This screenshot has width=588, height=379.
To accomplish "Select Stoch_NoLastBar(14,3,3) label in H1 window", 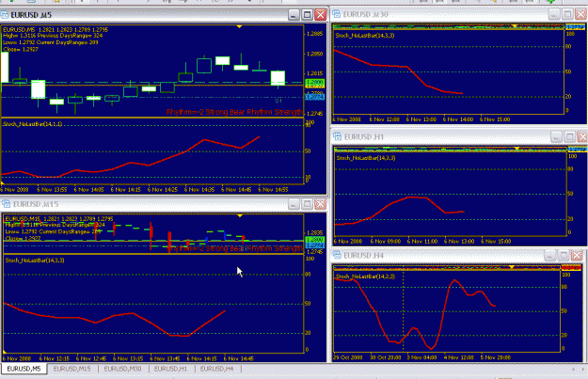I will 366,158.
